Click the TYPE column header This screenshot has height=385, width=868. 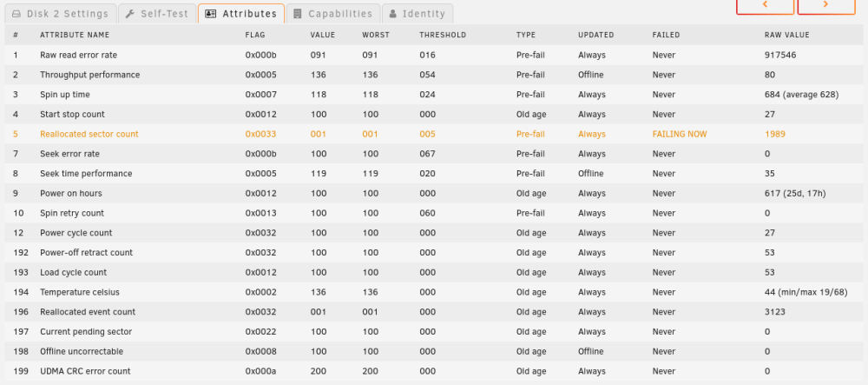click(526, 35)
